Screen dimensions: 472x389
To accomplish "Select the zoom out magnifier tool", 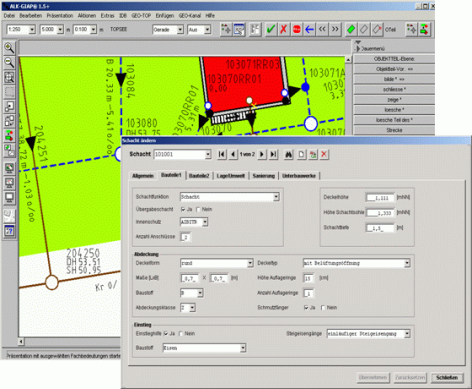I will tap(9, 62).
